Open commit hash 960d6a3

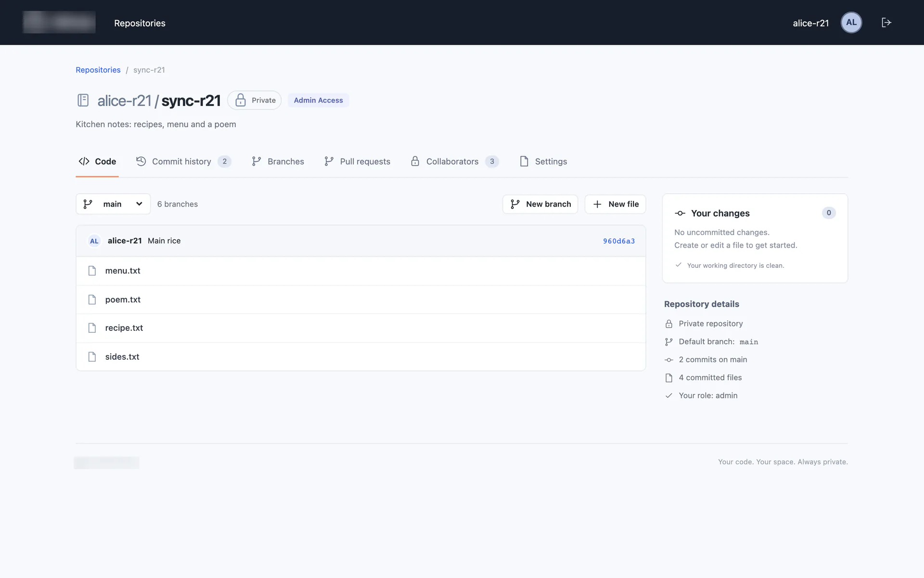coord(619,241)
